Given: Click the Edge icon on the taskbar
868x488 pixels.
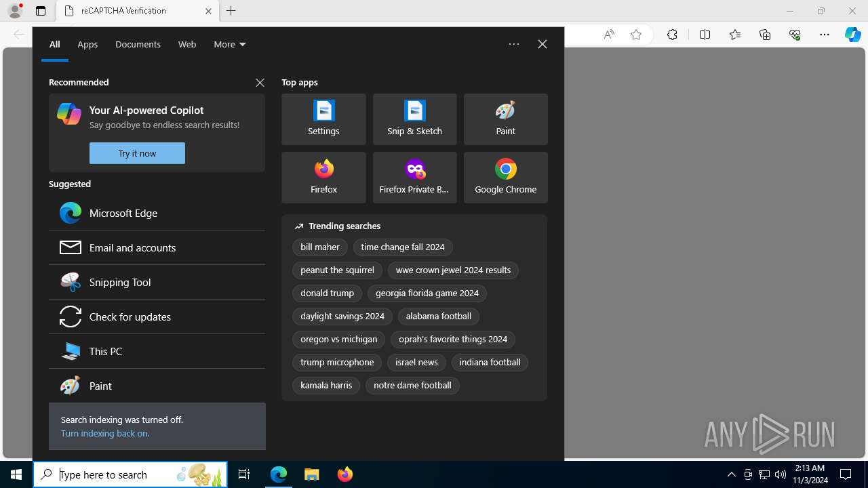Looking at the screenshot, I should coord(279,474).
